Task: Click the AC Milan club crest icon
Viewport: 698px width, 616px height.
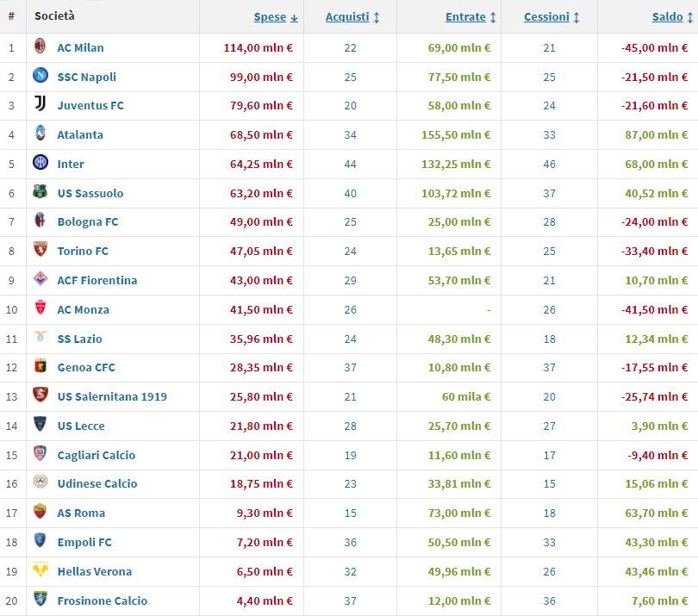Action: 40,47
